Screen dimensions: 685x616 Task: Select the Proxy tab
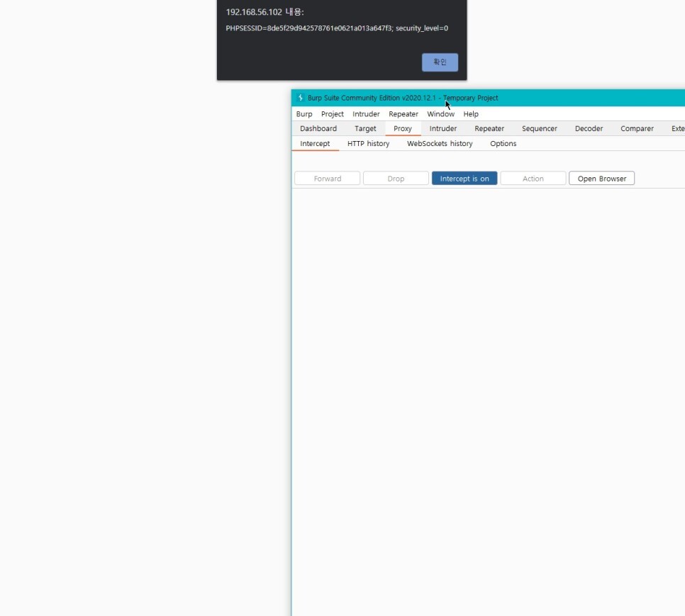coord(402,128)
